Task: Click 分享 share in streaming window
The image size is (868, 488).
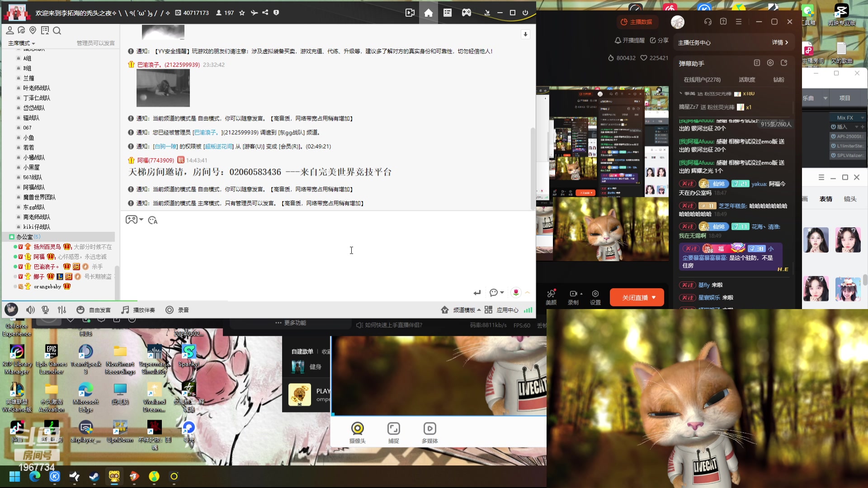Action: click(659, 40)
